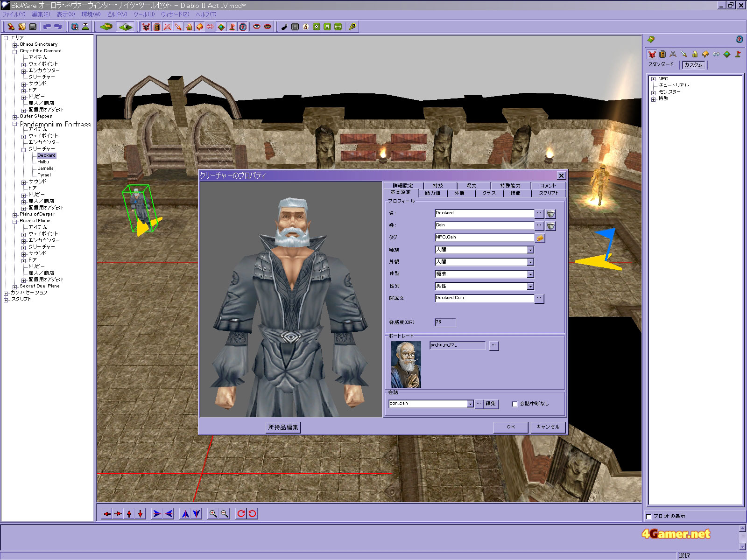This screenshot has height=560, width=747.
Task: Select the Paint Creatures red demon toolbar icon
Action: pyautogui.click(x=146, y=27)
